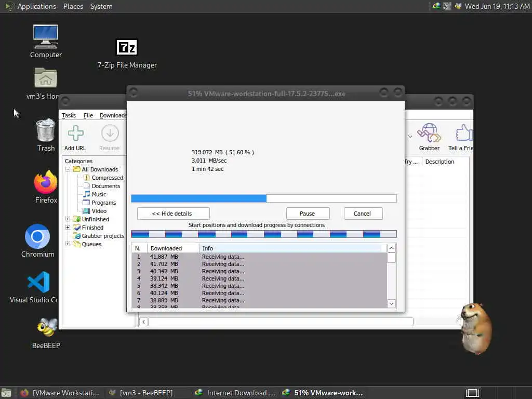Expand the Unfinished tree node
Viewport: 532px width, 399px height.
(68, 219)
